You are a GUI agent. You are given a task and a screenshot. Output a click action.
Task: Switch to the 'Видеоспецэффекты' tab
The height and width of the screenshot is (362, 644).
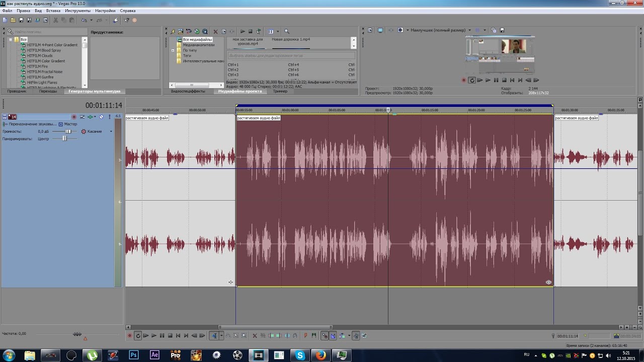click(188, 92)
